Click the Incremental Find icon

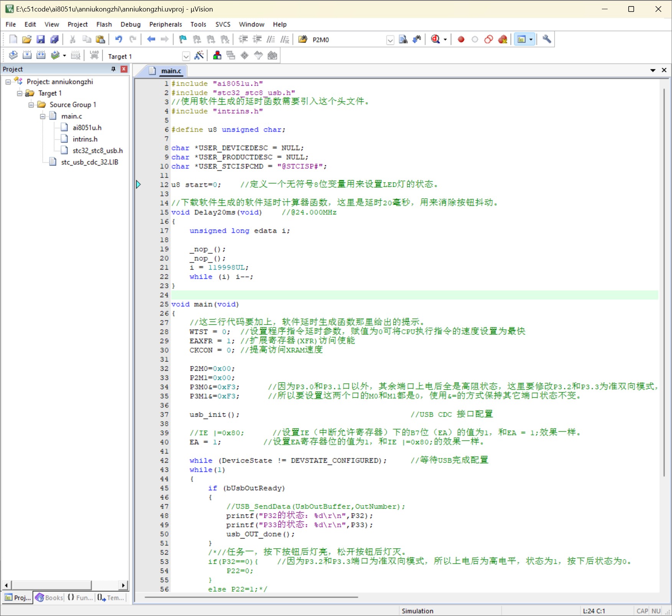417,39
